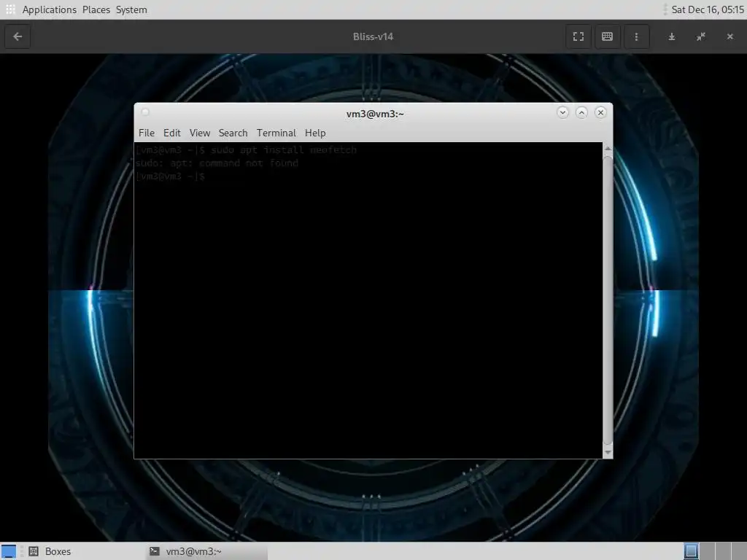Open the three-dot options menu in Boxes
747x560 pixels.
coord(636,36)
